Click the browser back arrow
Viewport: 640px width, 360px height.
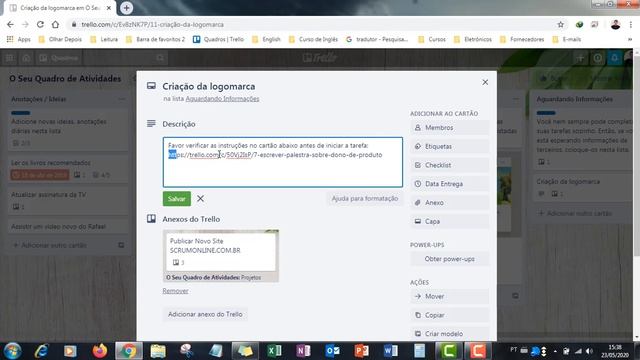click(10, 24)
